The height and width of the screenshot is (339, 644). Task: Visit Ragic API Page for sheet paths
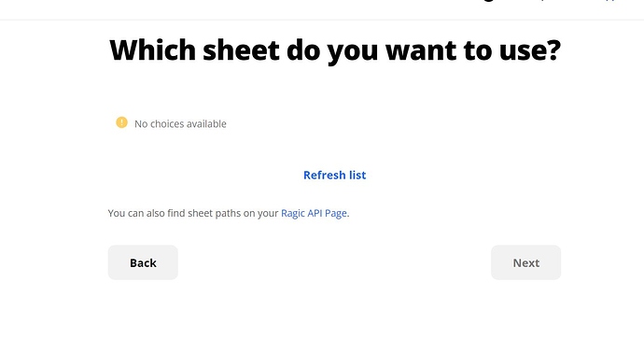tap(315, 213)
